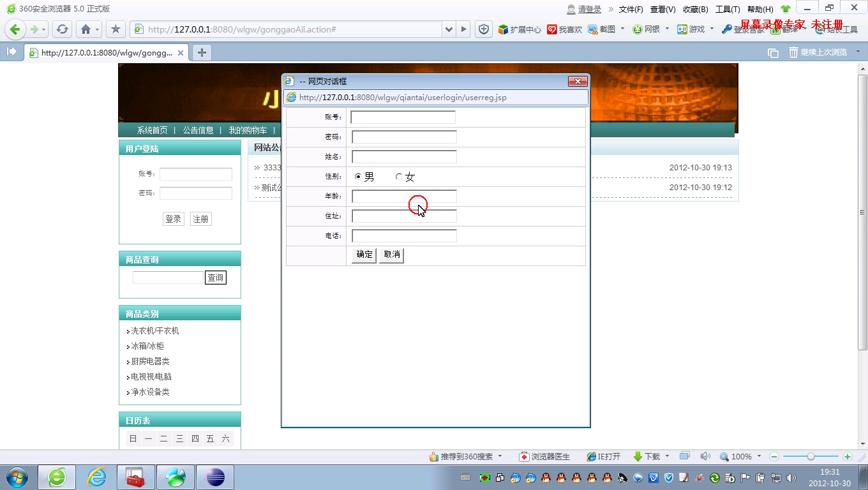Click the go arrow beside address bar
The image size is (868, 490).
464,29
